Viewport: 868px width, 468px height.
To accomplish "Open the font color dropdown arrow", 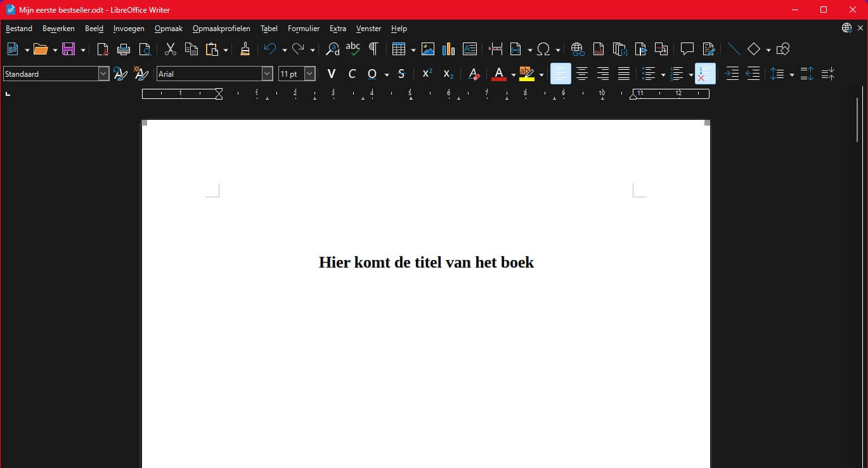I will tap(513, 75).
